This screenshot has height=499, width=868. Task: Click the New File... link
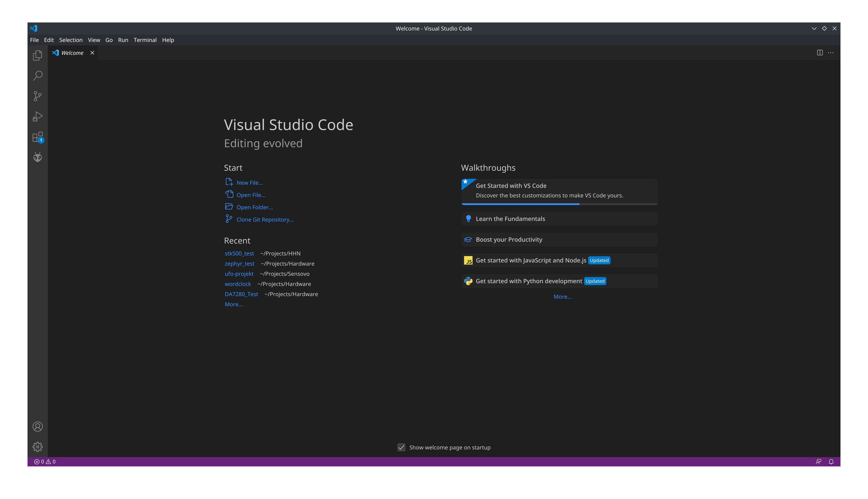249,183
